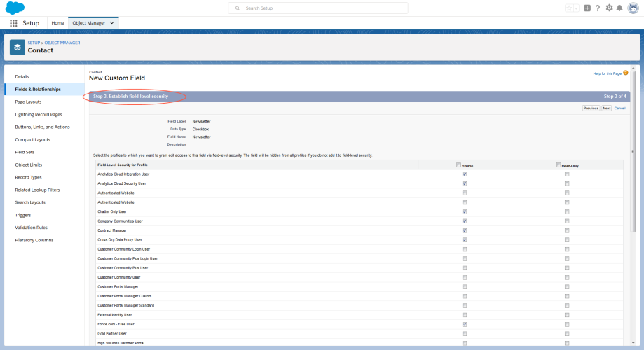Open the global actions plus icon
Screen dimensions: 644x350
click(x=587, y=8)
